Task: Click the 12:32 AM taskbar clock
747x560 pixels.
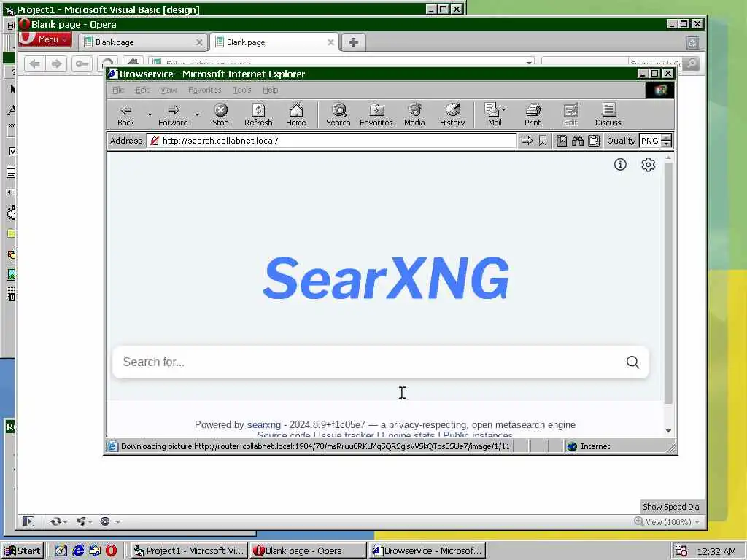Action: tap(716, 551)
